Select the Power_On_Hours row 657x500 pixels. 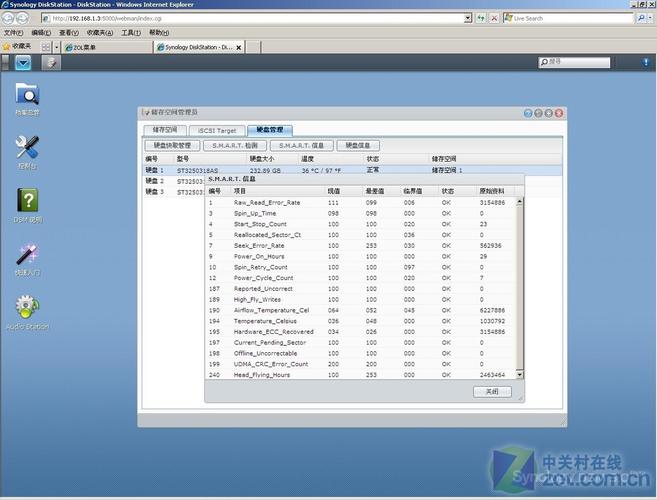tap(360, 256)
